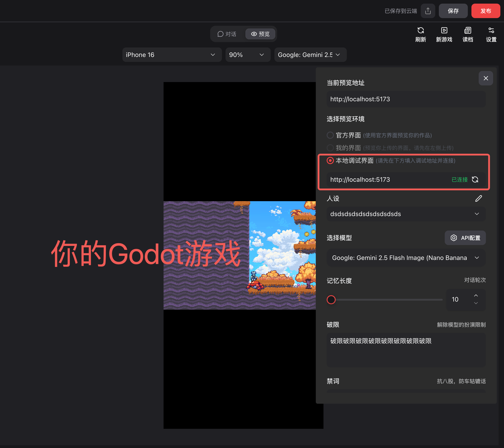Switch to the 预览 tab
Screen dimensions: 504x448
pos(260,34)
